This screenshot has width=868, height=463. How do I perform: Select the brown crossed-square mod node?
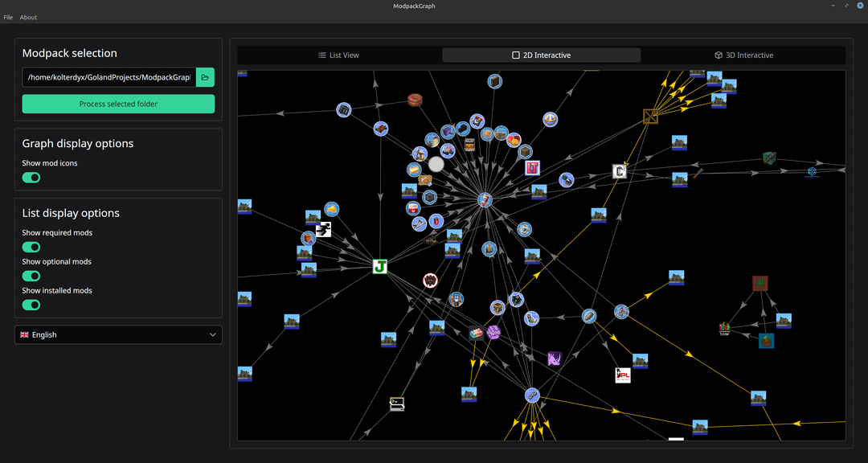click(650, 117)
